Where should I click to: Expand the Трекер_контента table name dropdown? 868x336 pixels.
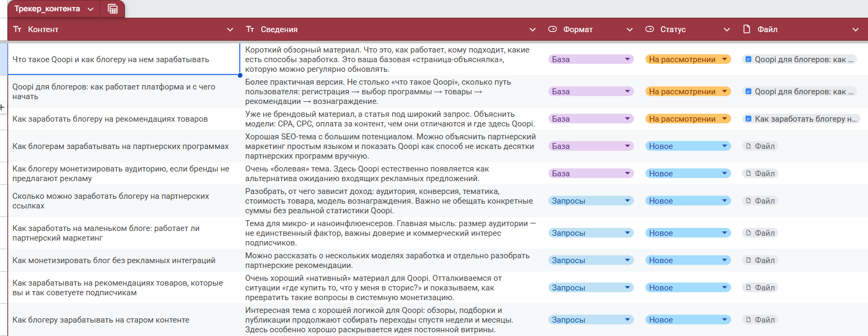click(90, 9)
